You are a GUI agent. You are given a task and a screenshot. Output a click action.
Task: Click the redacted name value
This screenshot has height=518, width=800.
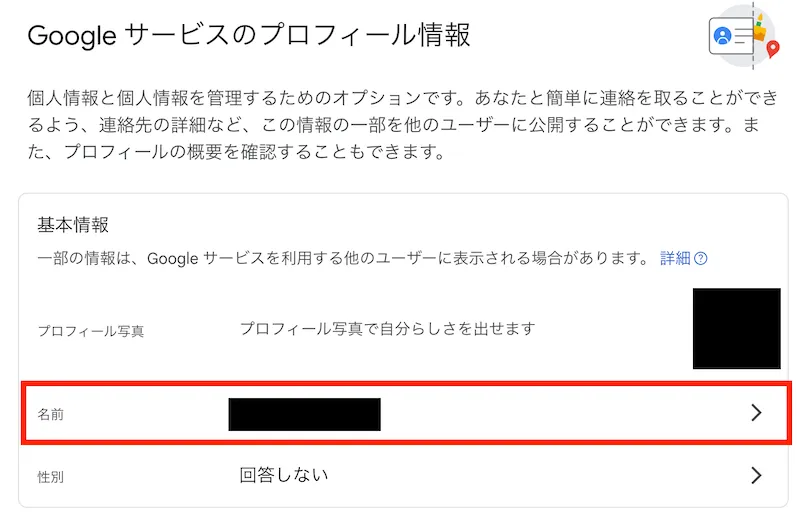[304, 414]
